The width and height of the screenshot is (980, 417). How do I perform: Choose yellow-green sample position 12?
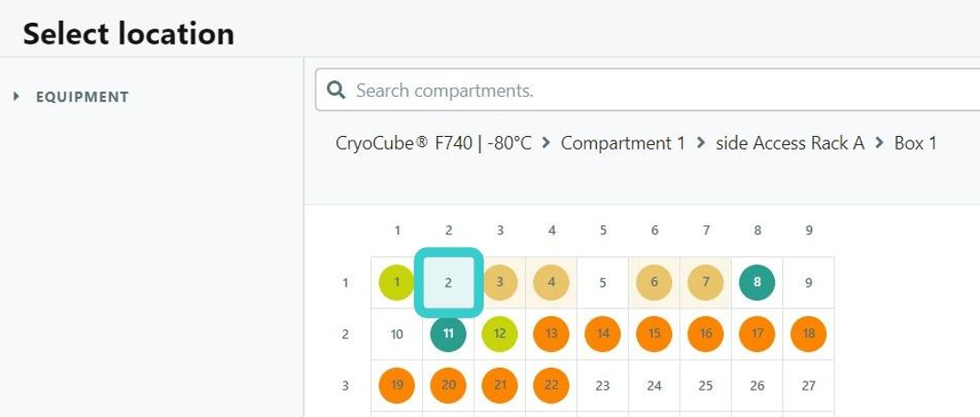(500, 334)
